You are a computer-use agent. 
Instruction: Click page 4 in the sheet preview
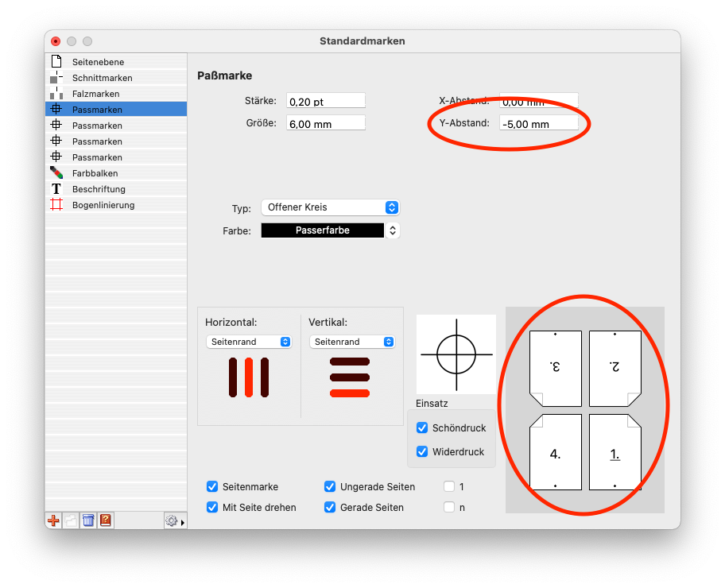click(556, 452)
